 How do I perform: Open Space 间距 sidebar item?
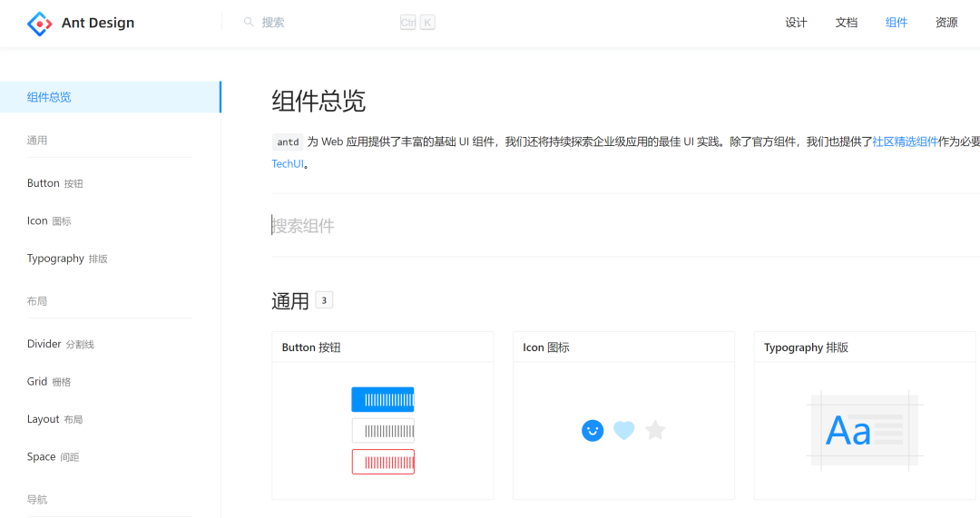[53, 457]
